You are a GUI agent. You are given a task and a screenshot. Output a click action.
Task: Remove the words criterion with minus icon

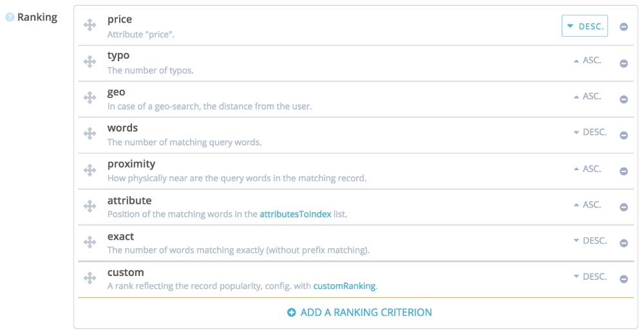(x=623, y=135)
